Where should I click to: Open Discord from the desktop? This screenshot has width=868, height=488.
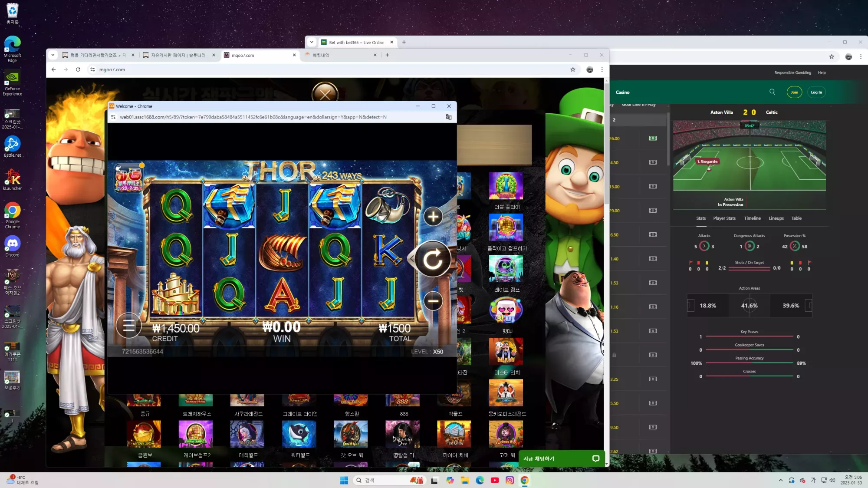pyautogui.click(x=13, y=246)
